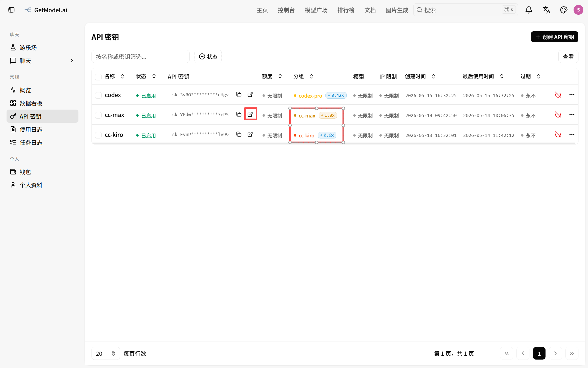Copy the cc-kiro API key
Viewport: 588px width, 368px height.
pyautogui.click(x=239, y=134)
